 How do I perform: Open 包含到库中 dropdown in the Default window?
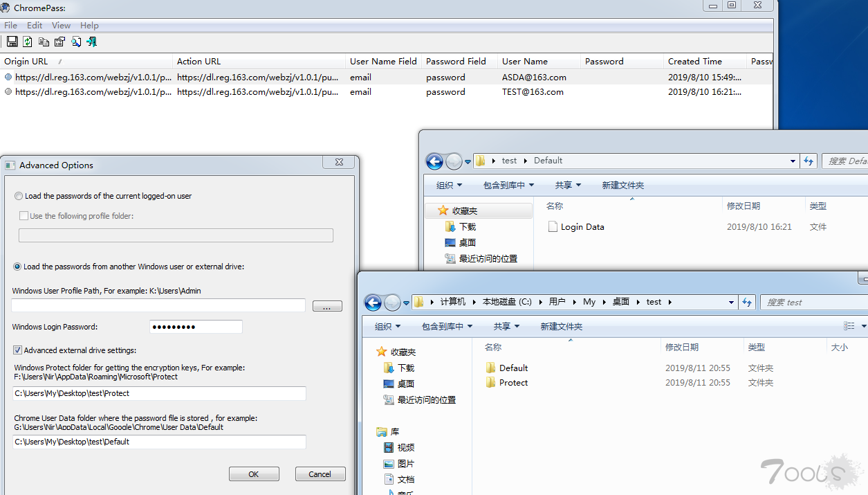click(509, 185)
